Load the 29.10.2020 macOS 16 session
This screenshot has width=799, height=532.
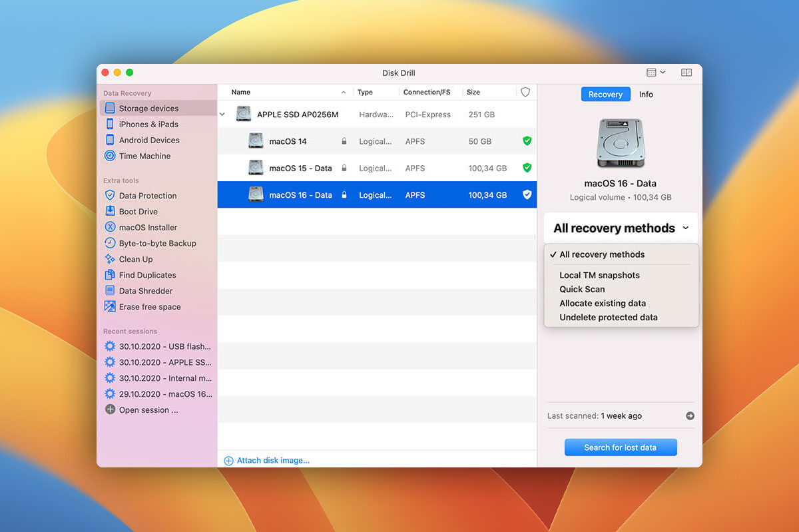158,394
